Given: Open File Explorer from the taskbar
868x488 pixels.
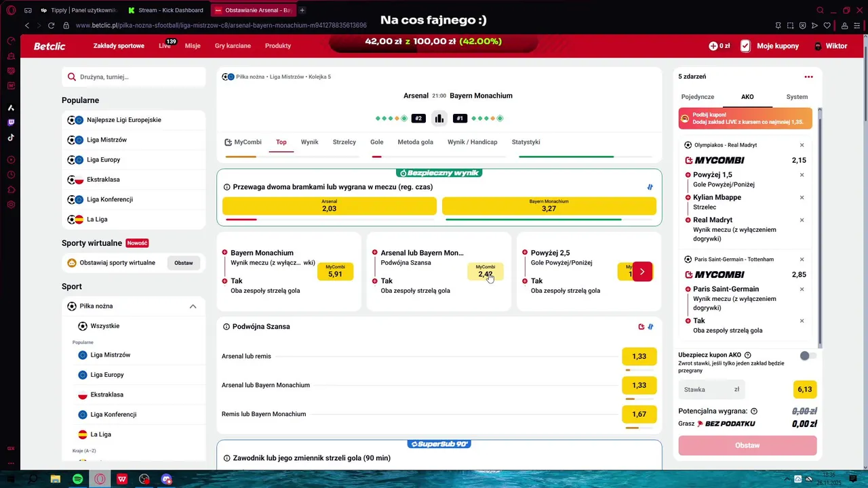Looking at the screenshot, I should pos(56,479).
